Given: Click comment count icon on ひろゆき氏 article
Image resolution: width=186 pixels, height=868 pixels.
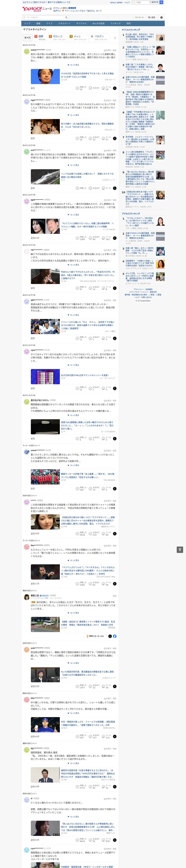Looking at the screenshot, I should [x=62, y=80].
